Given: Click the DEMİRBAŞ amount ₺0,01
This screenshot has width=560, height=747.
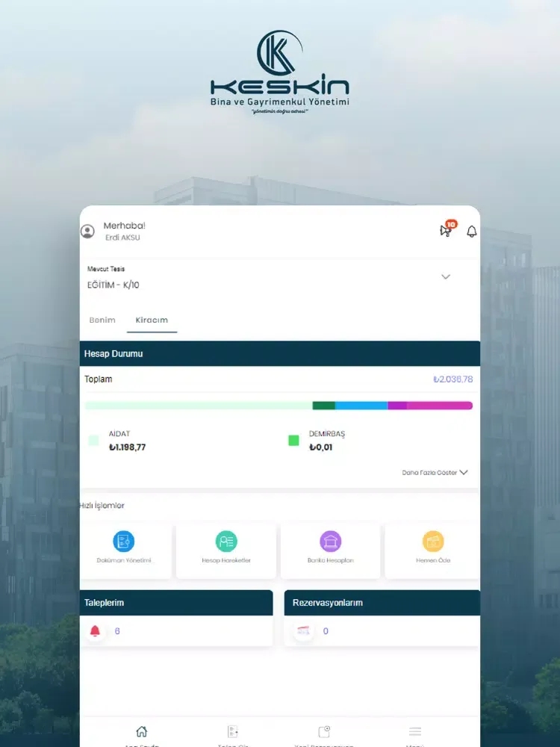Looking at the screenshot, I should [x=321, y=447].
